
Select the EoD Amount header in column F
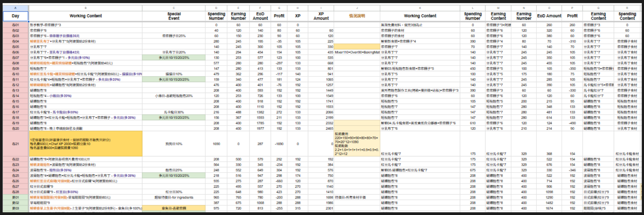coord(260,16)
